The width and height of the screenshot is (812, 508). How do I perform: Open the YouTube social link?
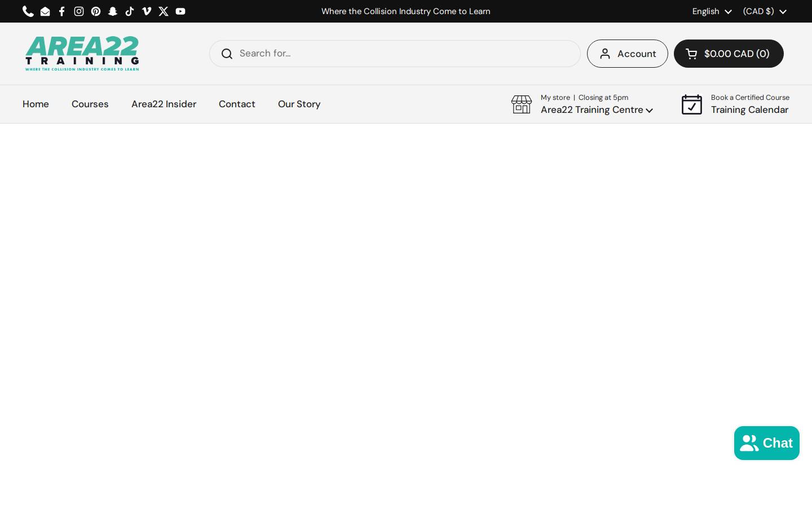[x=180, y=11]
